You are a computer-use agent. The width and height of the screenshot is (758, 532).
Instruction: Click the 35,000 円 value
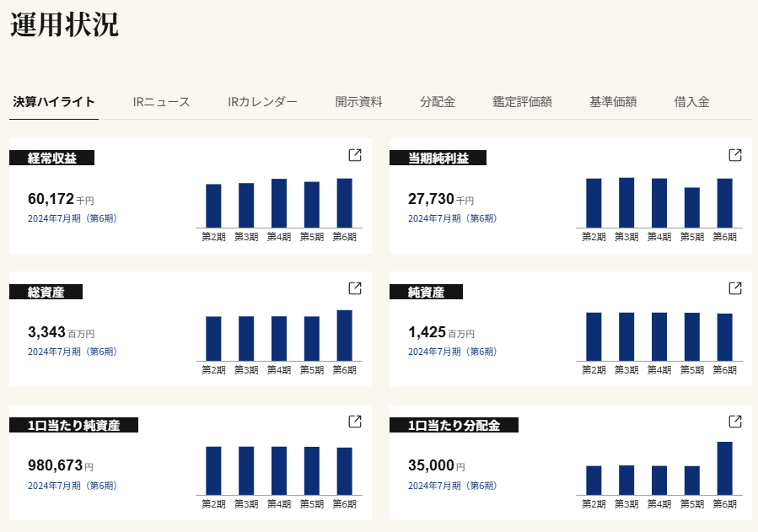tap(437, 465)
